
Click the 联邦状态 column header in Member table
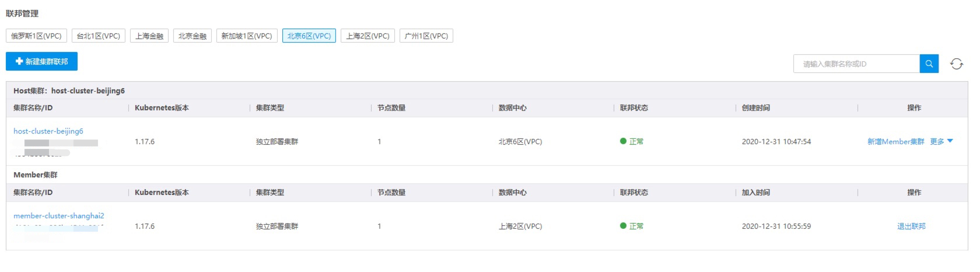pos(634,192)
